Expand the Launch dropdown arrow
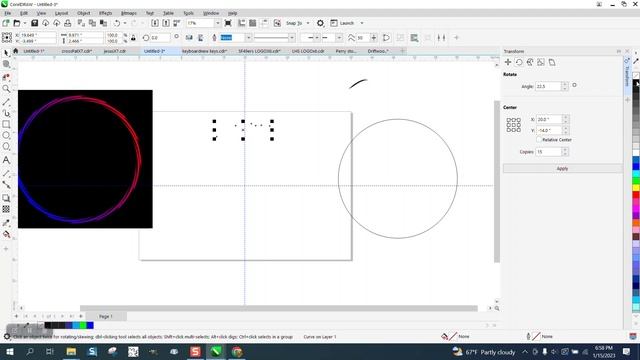Image resolution: width=640 pixels, height=360 pixels. (x=362, y=23)
